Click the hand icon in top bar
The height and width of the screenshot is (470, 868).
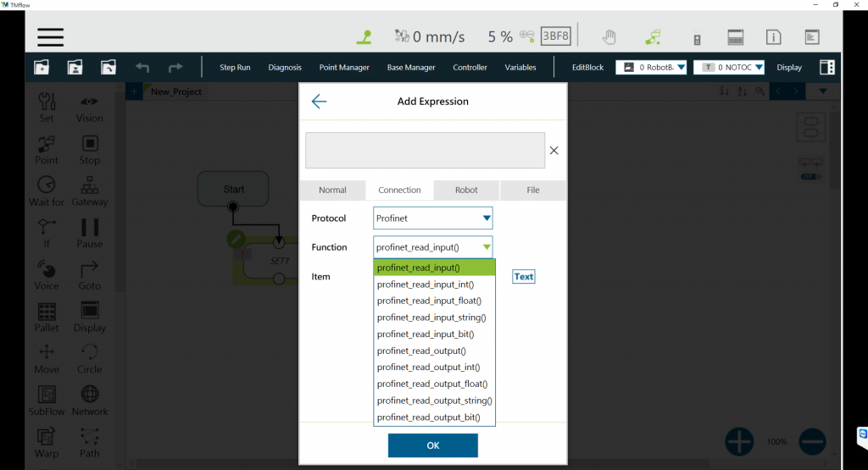pos(609,37)
